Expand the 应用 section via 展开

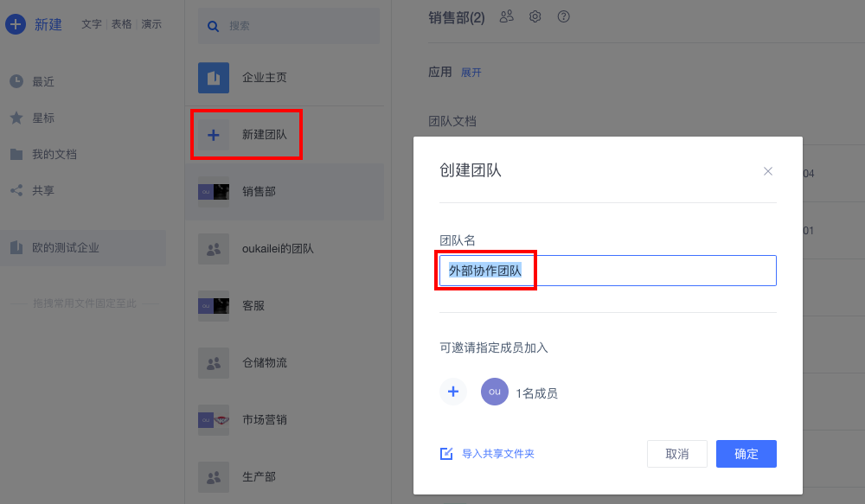[x=471, y=73]
